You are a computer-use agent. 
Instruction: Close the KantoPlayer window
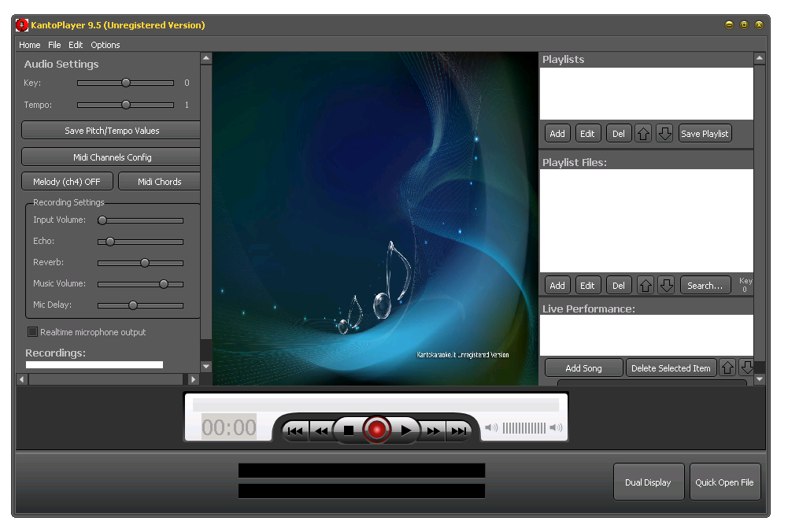pyautogui.click(x=760, y=24)
